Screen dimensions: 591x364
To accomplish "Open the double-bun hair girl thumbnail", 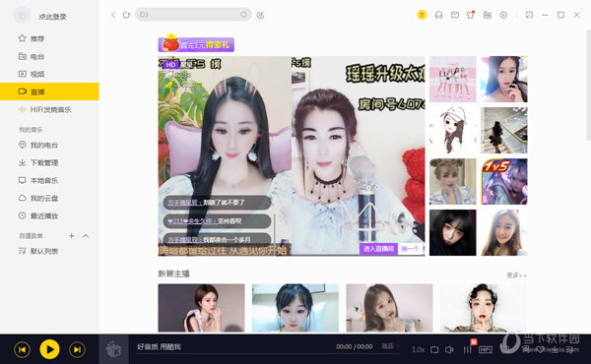I will 453,181.
